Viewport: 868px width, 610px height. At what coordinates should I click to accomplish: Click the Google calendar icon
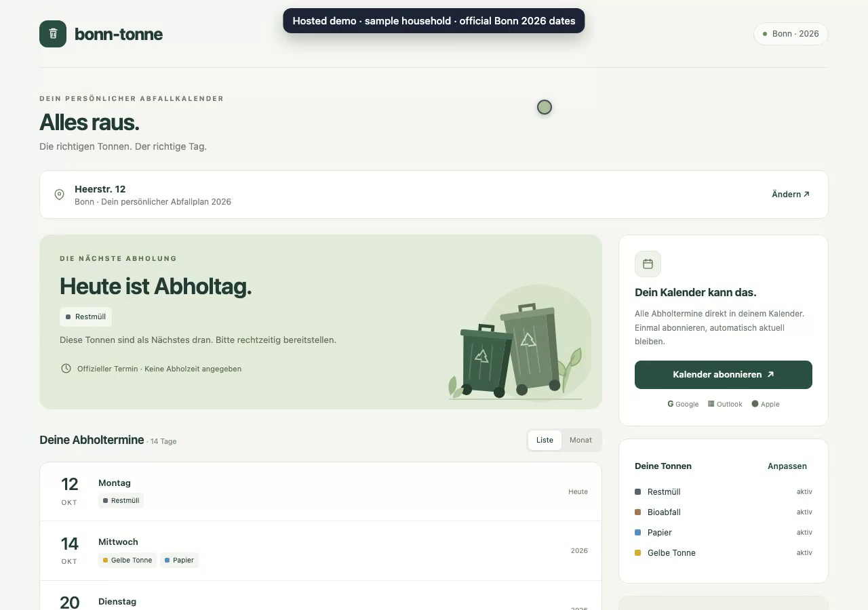click(x=670, y=404)
